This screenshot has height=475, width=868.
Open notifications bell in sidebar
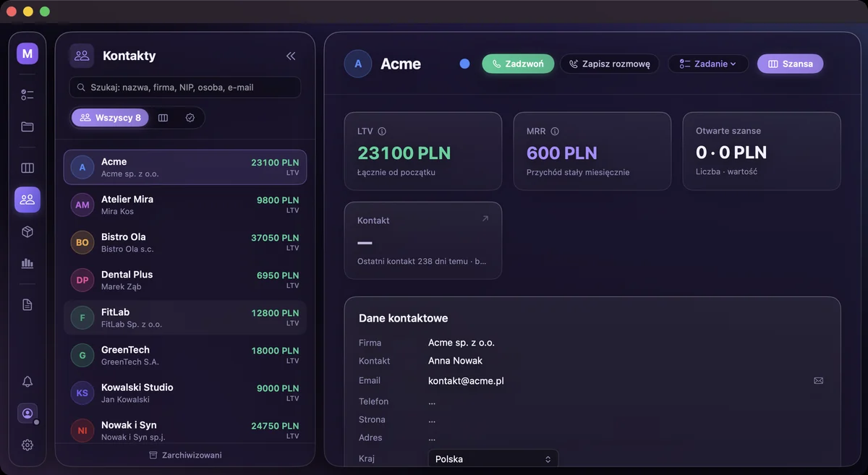tap(27, 381)
